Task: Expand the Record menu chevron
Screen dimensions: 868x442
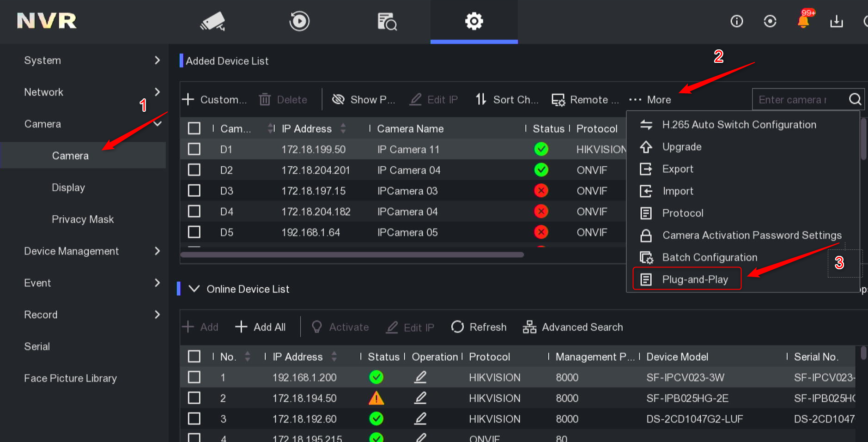Action: 157,315
